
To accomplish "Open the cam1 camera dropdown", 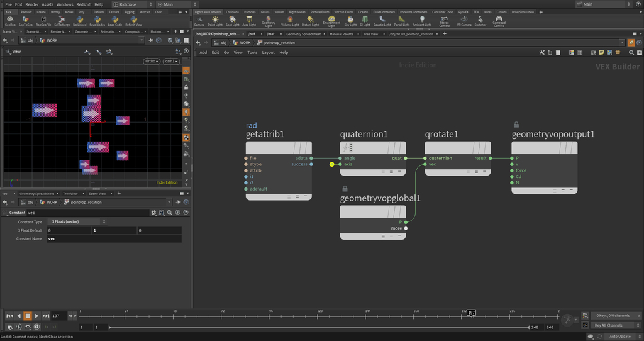I will [x=171, y=61].
